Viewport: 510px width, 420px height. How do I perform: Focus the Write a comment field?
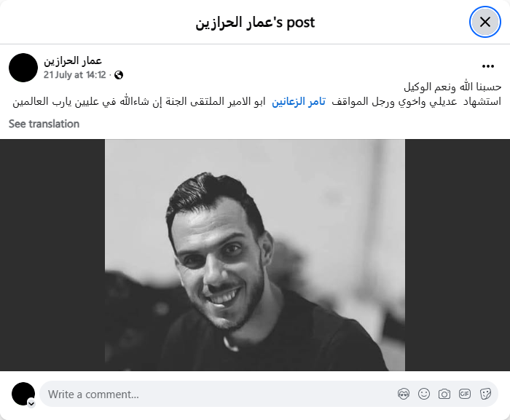(218, 394)
